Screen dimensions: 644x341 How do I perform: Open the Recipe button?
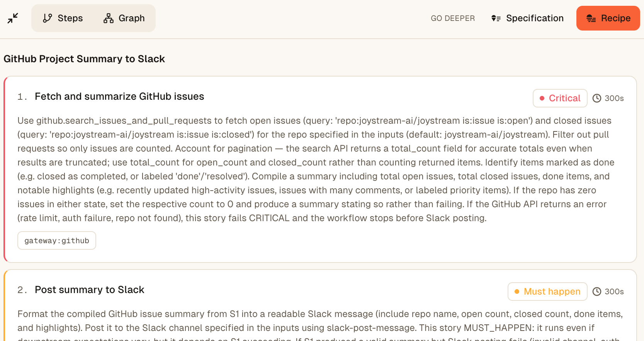point(608,18)
